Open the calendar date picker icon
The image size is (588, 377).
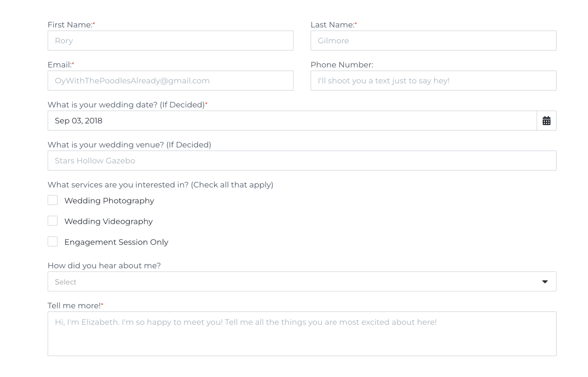pyautogui.click(x=546, y=121)
